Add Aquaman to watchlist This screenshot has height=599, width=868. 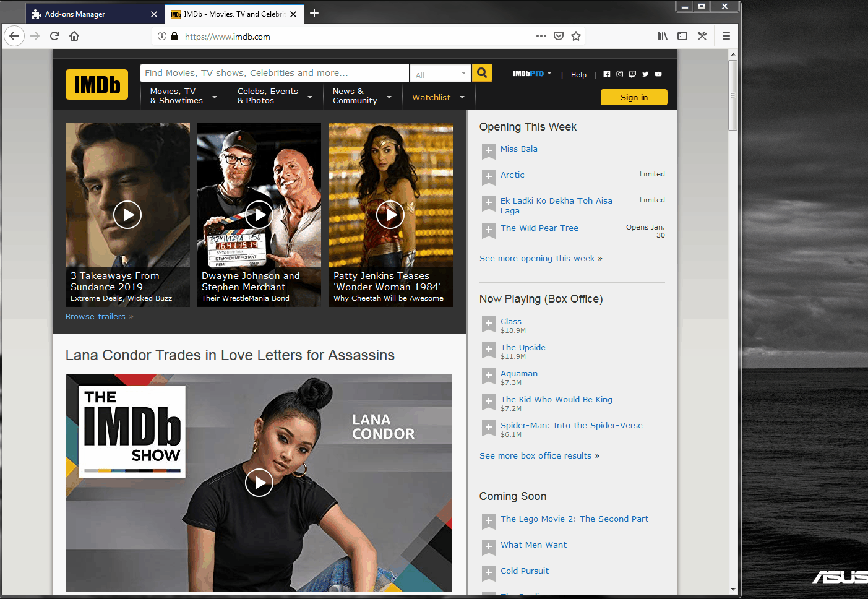(x=489, y=376)
